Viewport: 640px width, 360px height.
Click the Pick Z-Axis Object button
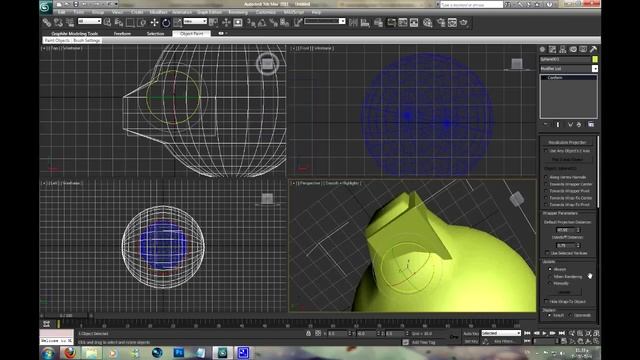pos(567,159)
